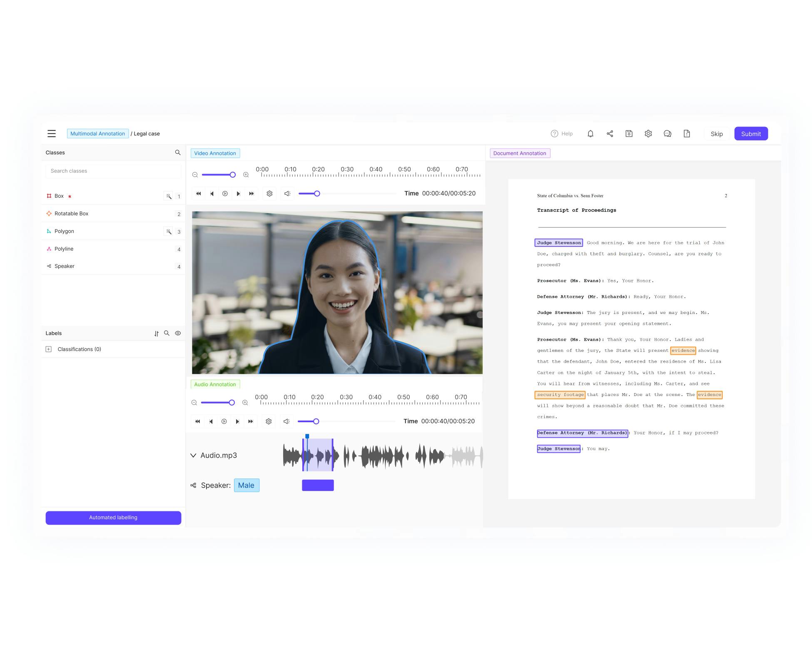Click the save disk icon
This screenshot has width=812, height=670.
tap(629, 134)
